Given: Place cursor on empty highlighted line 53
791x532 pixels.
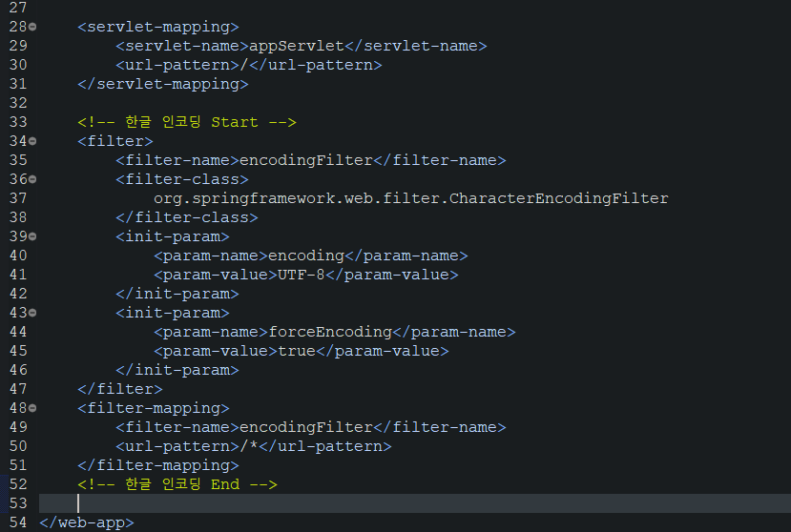Looking at the screenshot, I should (415, 503).
